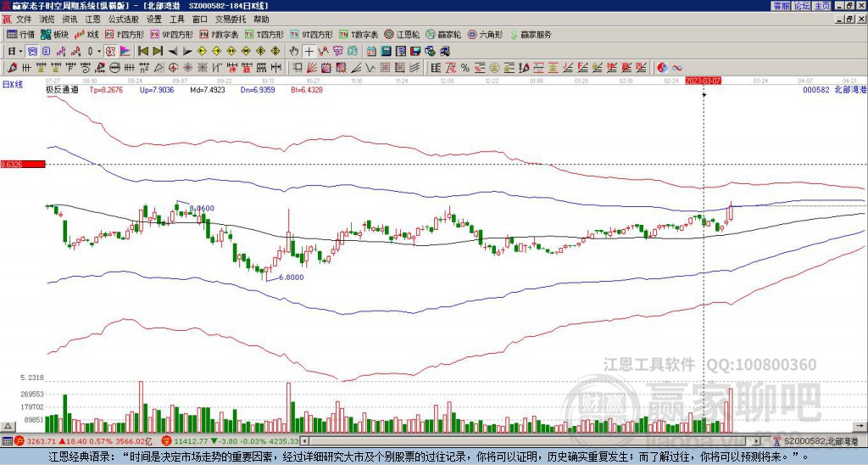Viewport: 868px width, 465px height.
Task: Open the 板块 sector view
Action: click(54, 35)
